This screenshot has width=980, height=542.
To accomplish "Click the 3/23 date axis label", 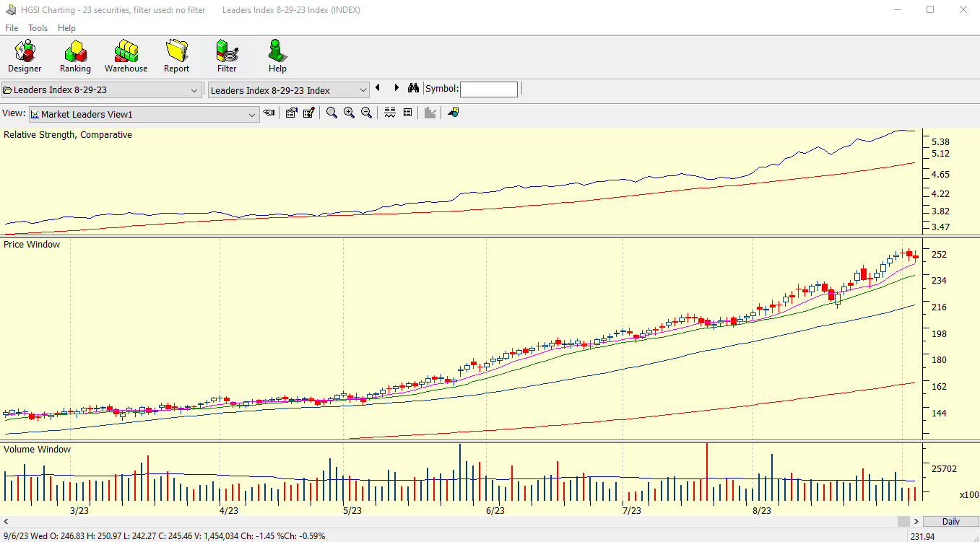I will pos(79,510).
